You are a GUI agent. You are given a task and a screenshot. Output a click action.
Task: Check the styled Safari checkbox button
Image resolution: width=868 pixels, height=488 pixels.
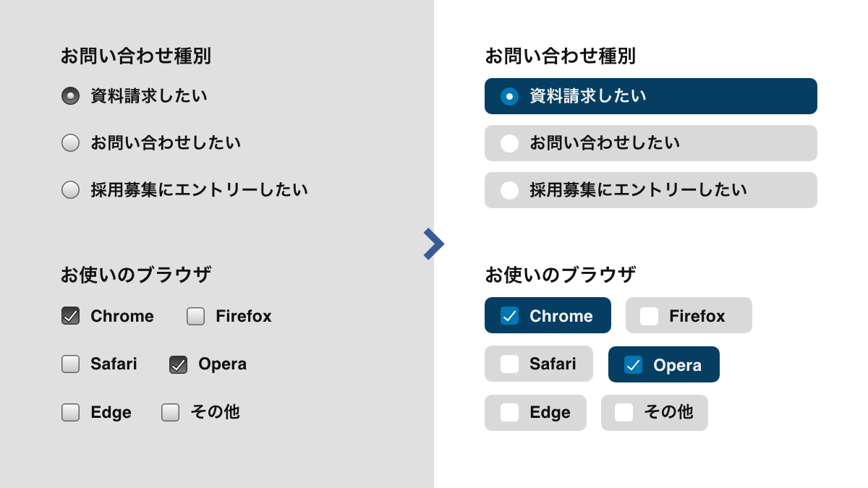[x=538, y=364]
